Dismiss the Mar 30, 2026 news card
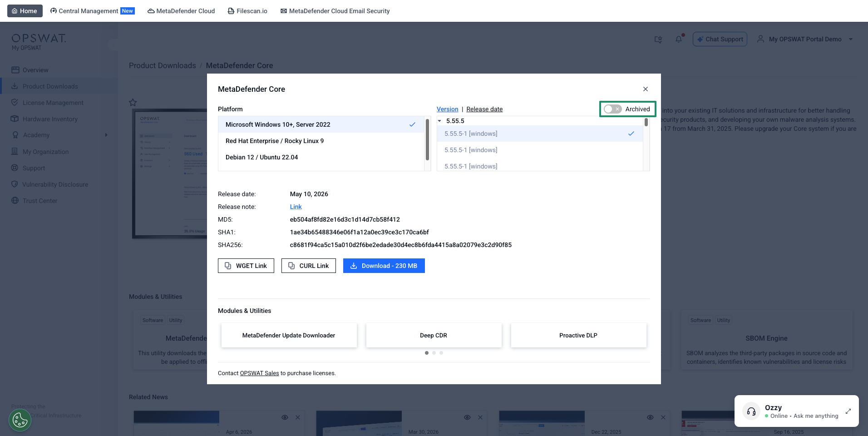The image size is (868, 436). pos(480,417)
